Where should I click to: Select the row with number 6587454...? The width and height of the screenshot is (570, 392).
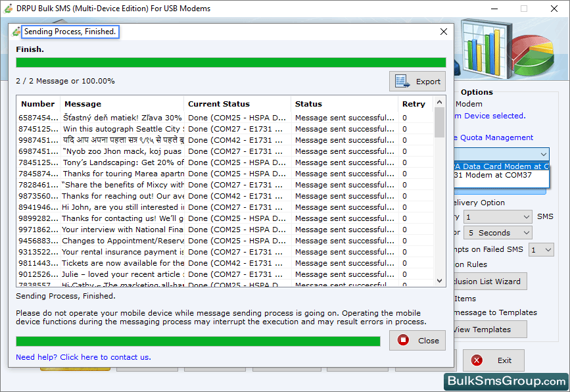pos(225,118)
